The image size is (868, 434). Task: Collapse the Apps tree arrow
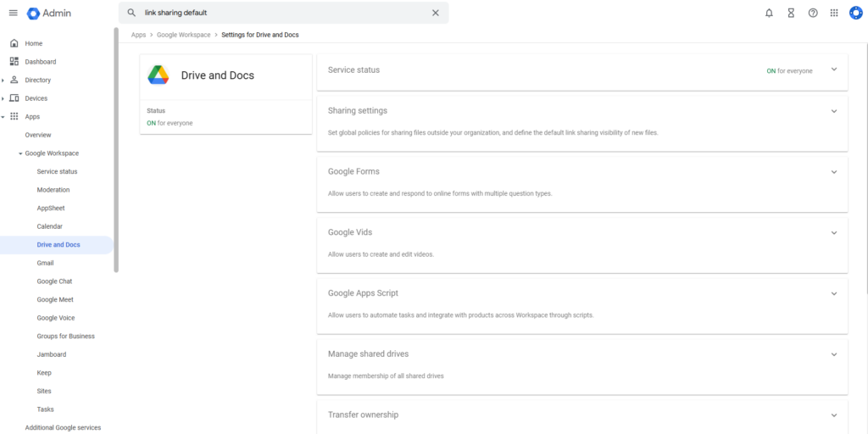(x=3, y=117)
